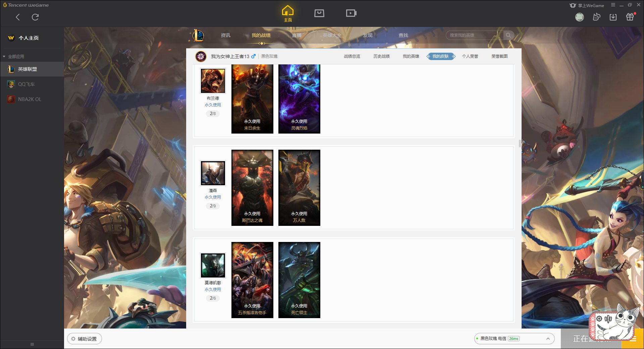Expand the 黑色玫瑰 电信 server dropdown

point(514,339)
